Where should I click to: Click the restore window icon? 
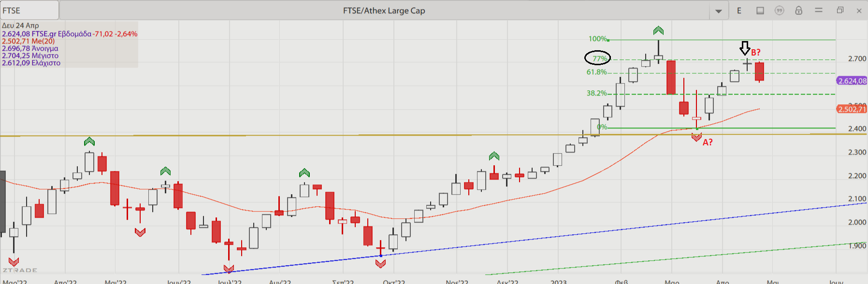(840, 10)
